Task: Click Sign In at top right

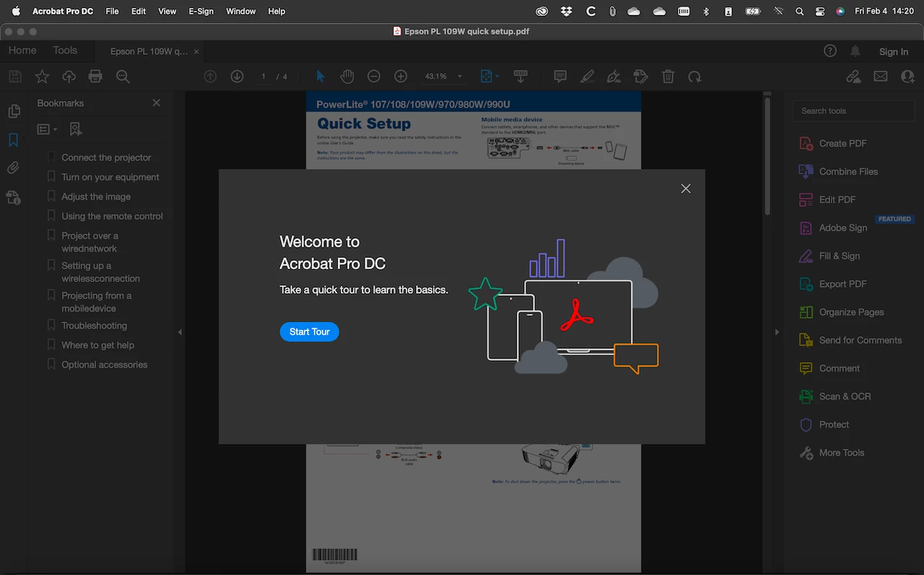Action: [894, 51]
